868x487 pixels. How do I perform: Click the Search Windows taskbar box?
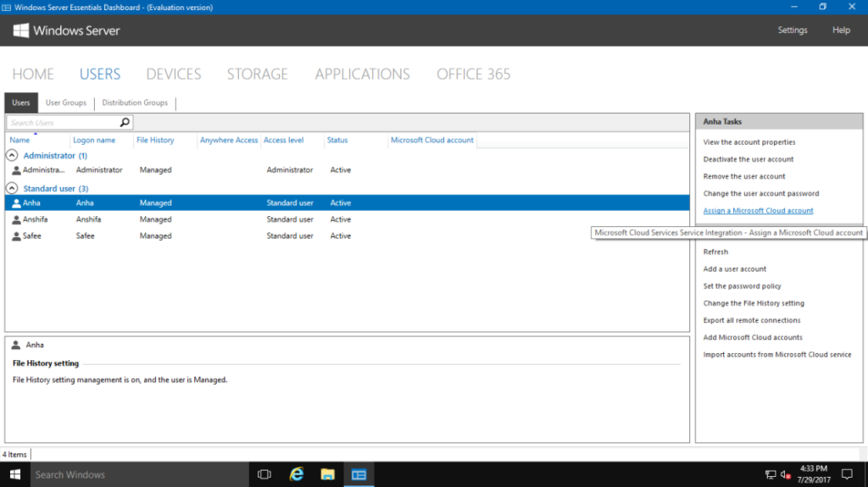[x=140, y=474]
